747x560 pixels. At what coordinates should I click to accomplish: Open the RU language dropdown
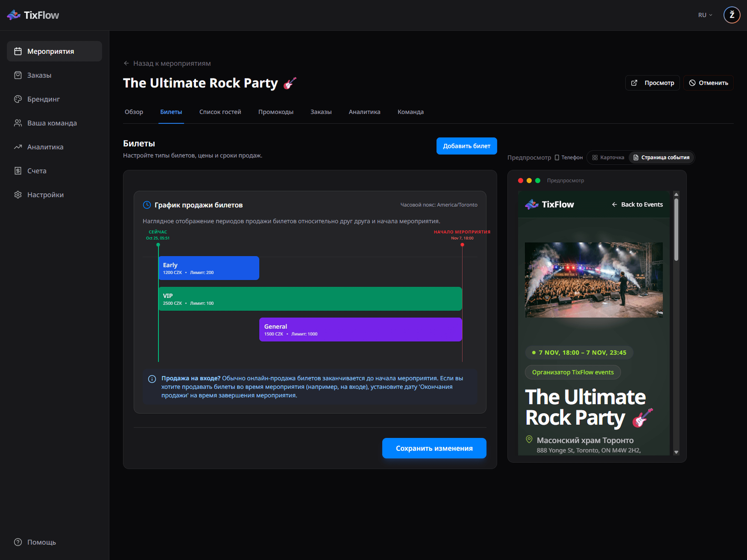pos(705,15)
